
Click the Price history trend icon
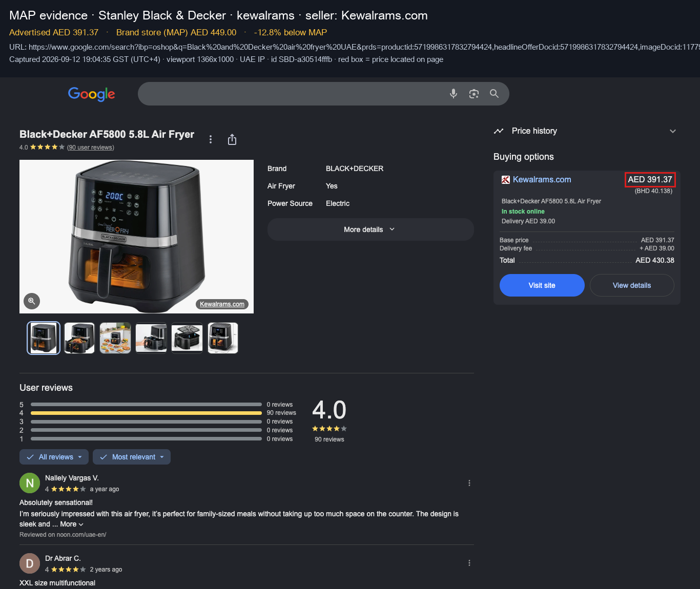click(x=499, y=131)
